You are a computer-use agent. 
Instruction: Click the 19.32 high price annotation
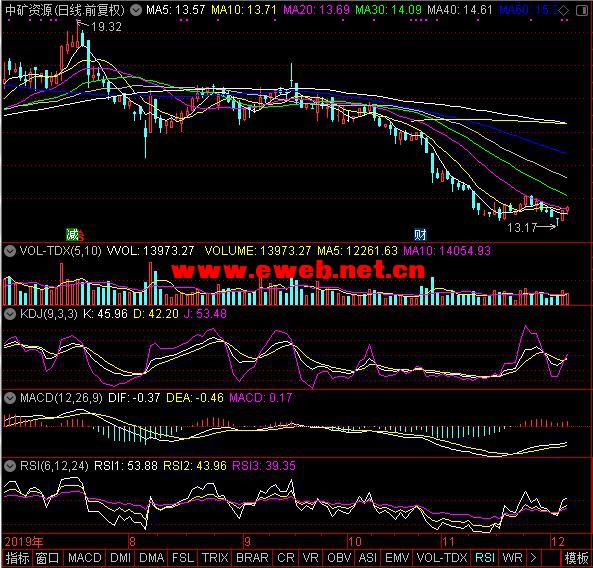pos(106,27)
